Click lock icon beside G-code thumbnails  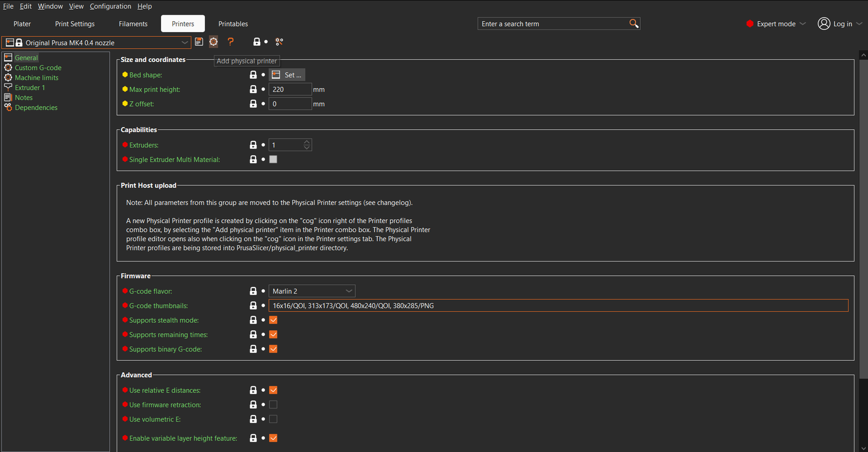[x=253, y=305]
